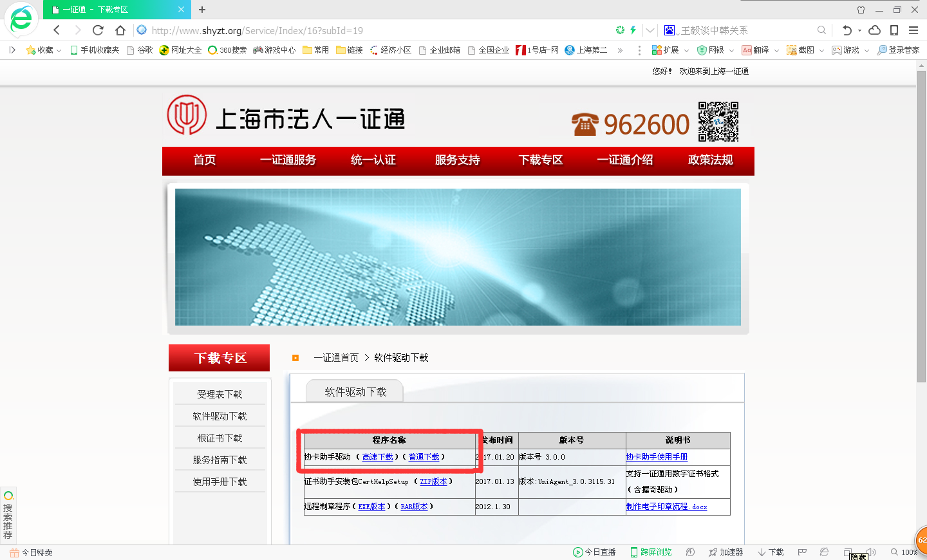
Task: Expand the 收藏 favorites dropdown
Action: coord(59,50)
